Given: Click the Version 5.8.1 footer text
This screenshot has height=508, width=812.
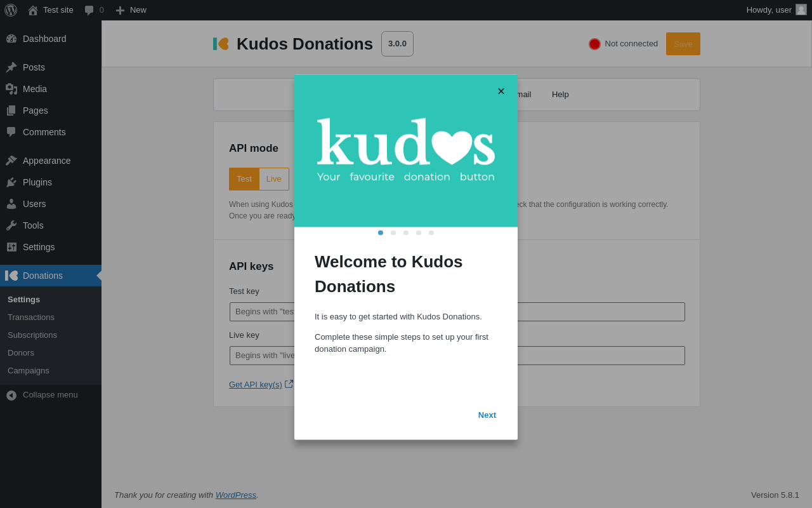Looking at the screenshot, I should click(x=775, y=495).
